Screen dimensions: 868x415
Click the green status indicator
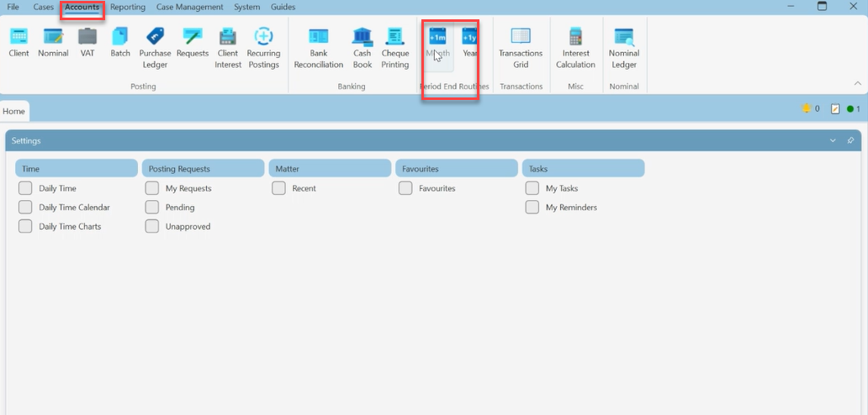(x=850, y=109)
